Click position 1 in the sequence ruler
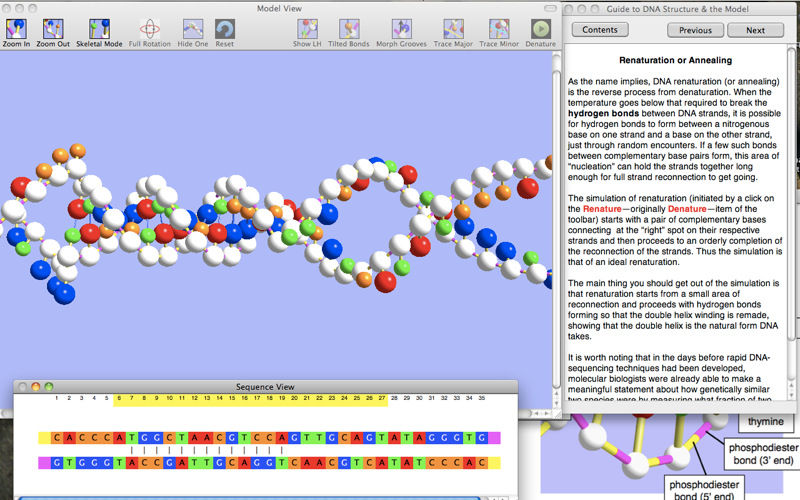The height and width of the screenshot is (500, 800). click(x=57, y=398)
